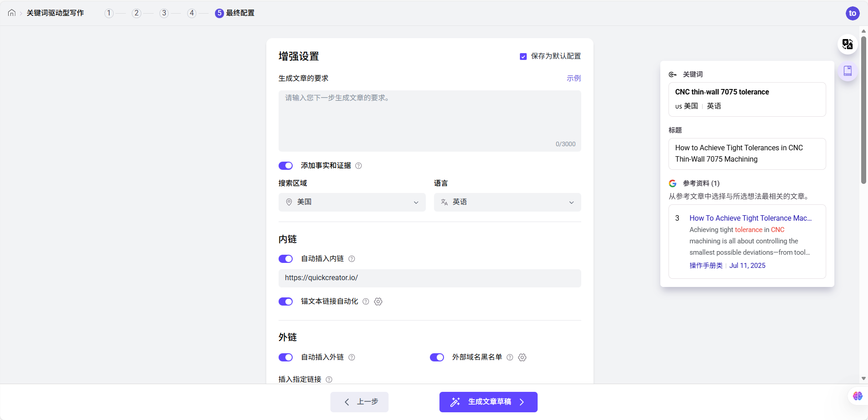Click 关键词驱动型写作 in the breadcrumb
This screenshot has width=868, height=420.
[55, 13]
